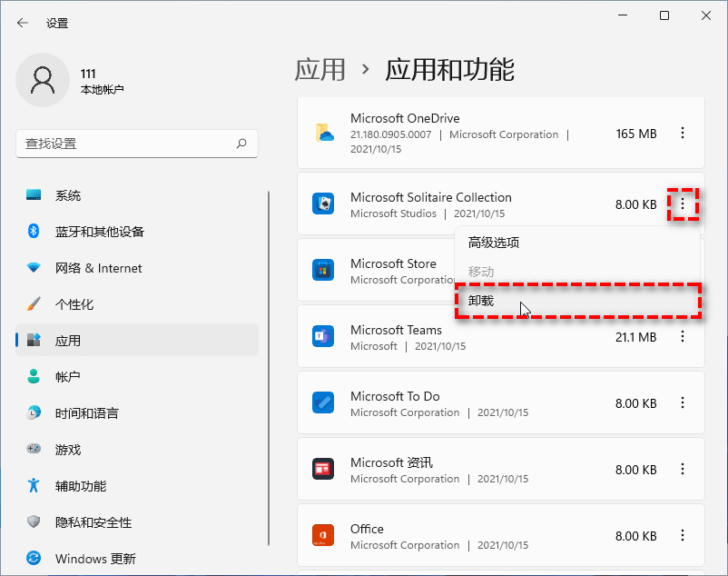
Task: Focus the 查找设置 search field
Action: point(137,144)
